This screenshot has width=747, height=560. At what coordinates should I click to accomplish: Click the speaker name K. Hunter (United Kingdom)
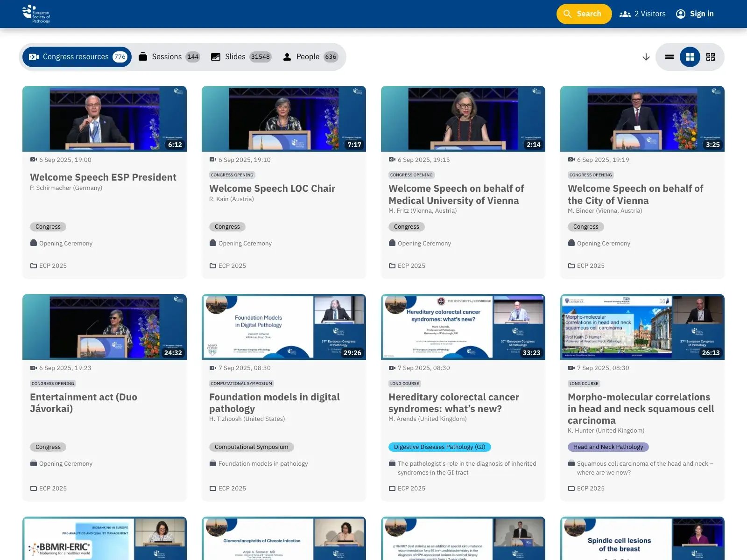(x=606, y=431)
